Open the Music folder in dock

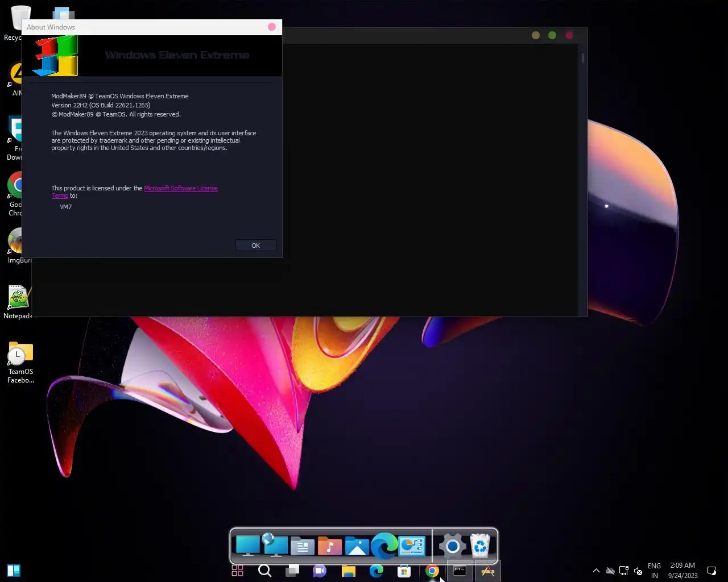click(330, 546)
